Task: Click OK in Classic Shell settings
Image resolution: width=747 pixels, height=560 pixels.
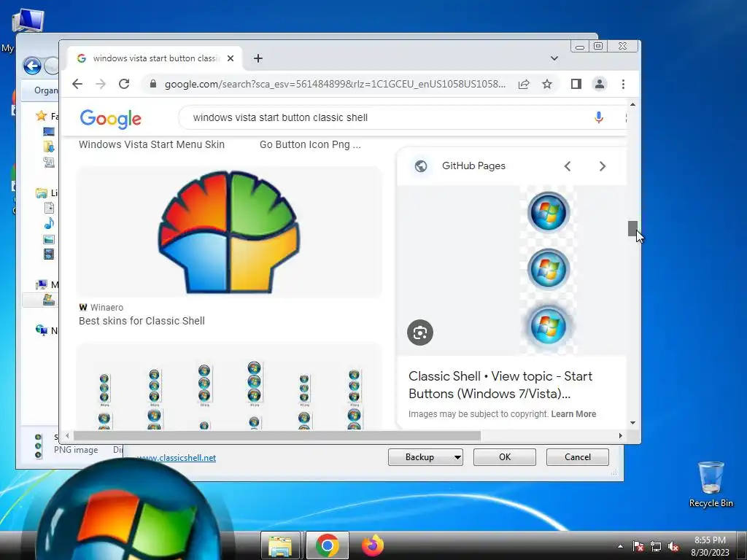Action: click(x=505, y=457)
